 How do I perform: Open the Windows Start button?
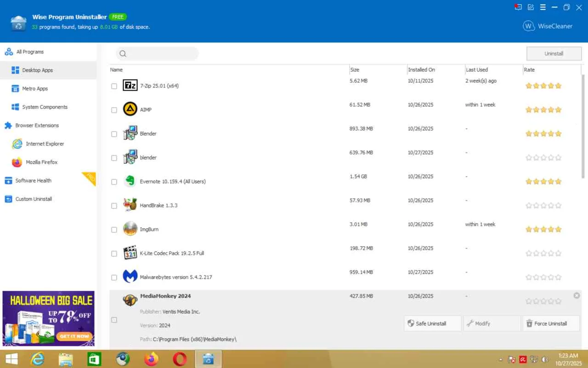click(x=11, y=359)
